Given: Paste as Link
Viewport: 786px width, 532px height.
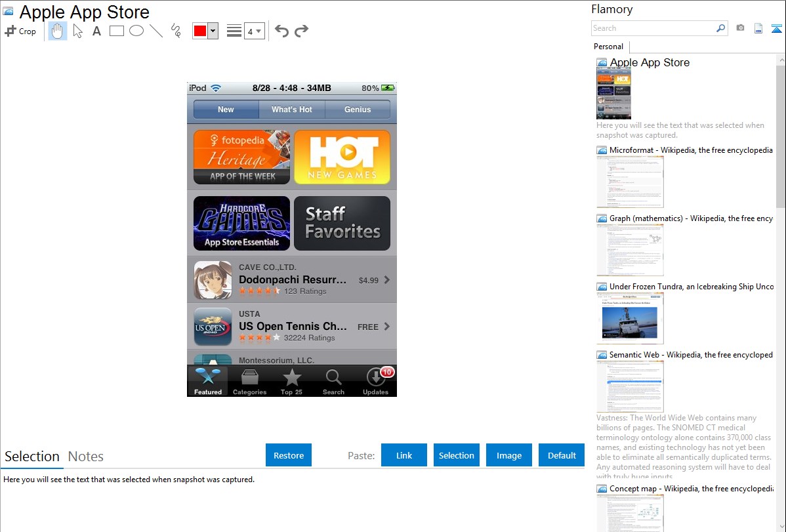Looking at the screenshot, I should point(404,455).
